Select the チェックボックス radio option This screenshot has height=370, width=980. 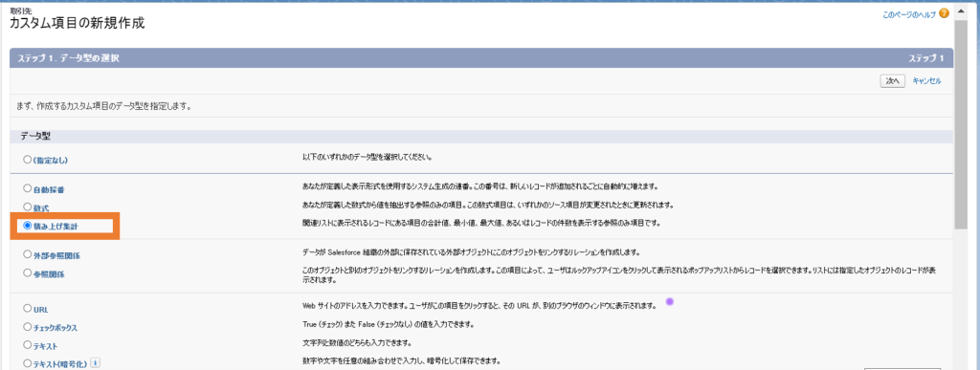click(x=27, y=326)
